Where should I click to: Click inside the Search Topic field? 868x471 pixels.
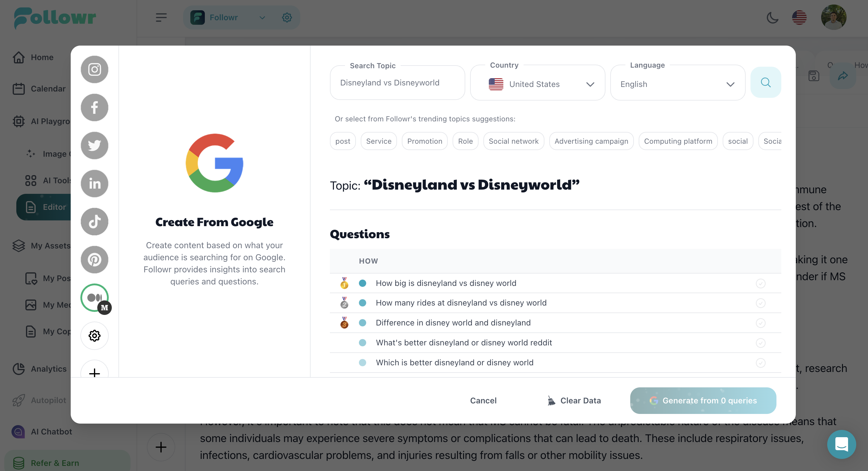tap(397, 82)
